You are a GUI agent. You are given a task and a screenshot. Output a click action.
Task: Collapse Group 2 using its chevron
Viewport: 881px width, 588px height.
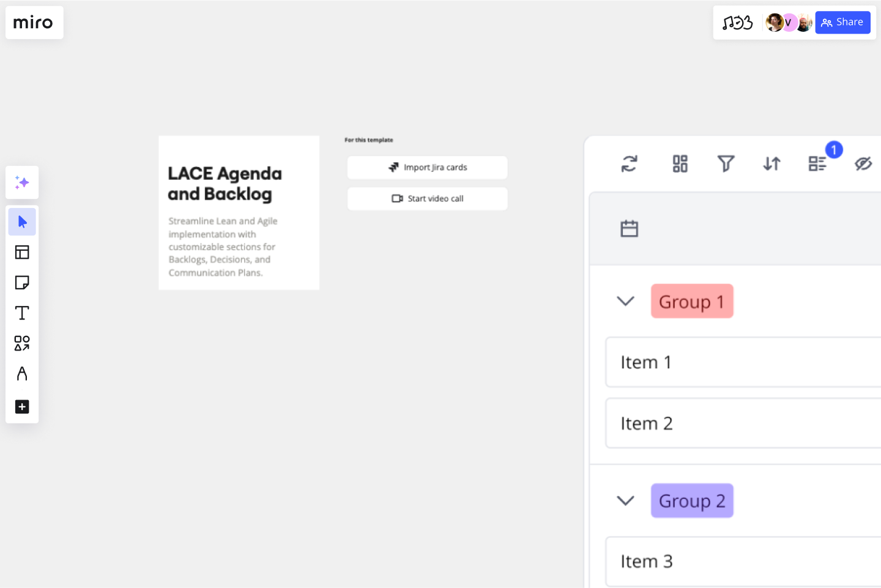[625, 501]
